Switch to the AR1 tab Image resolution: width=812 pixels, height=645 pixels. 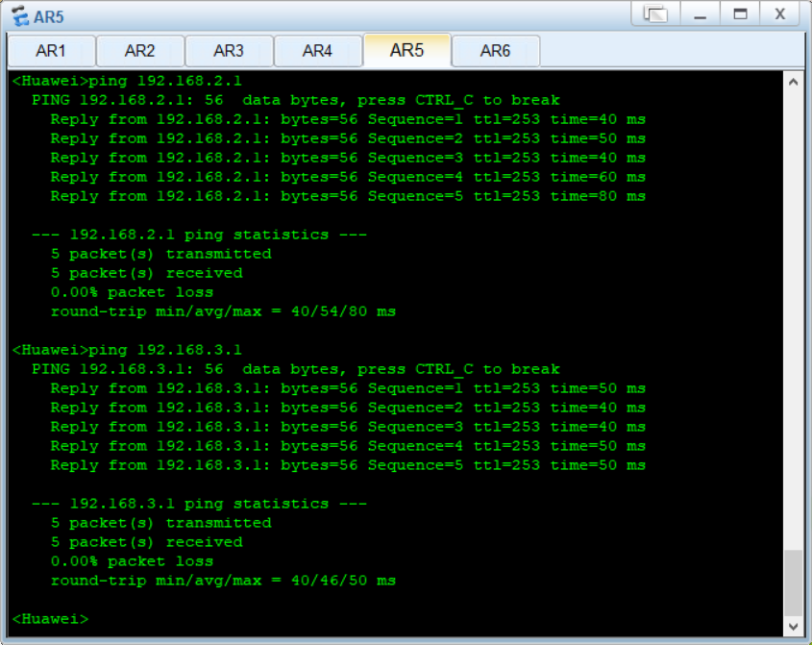point(51,51)
